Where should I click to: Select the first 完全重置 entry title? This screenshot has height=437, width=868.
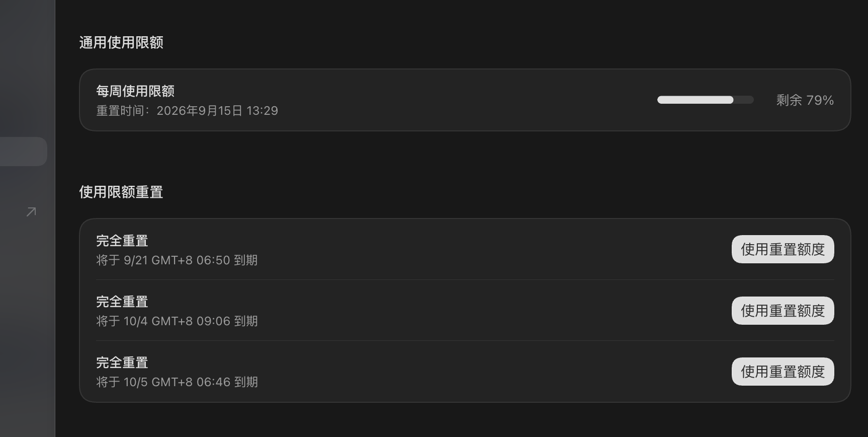(x=122, y=241)
